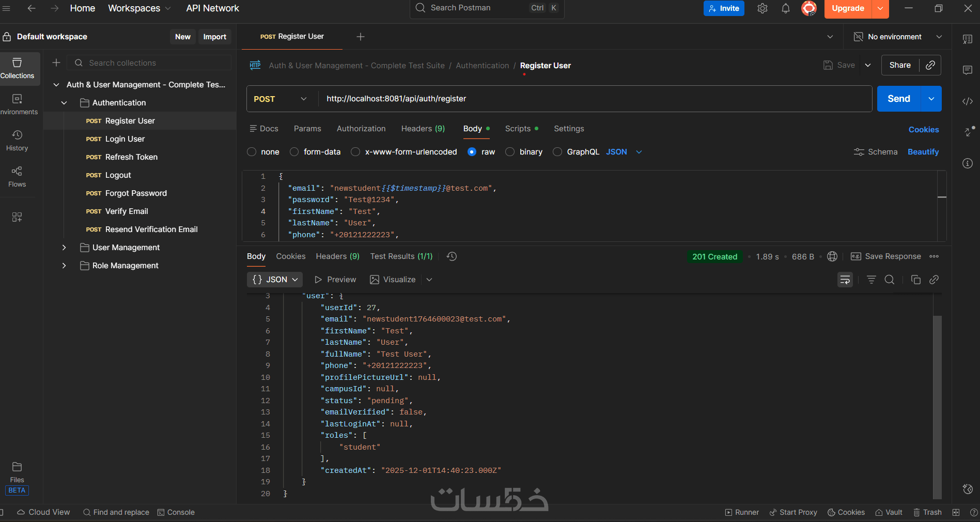Filter the response body
Viewport: 980px width, 522px height.
[x=872, y=280]
